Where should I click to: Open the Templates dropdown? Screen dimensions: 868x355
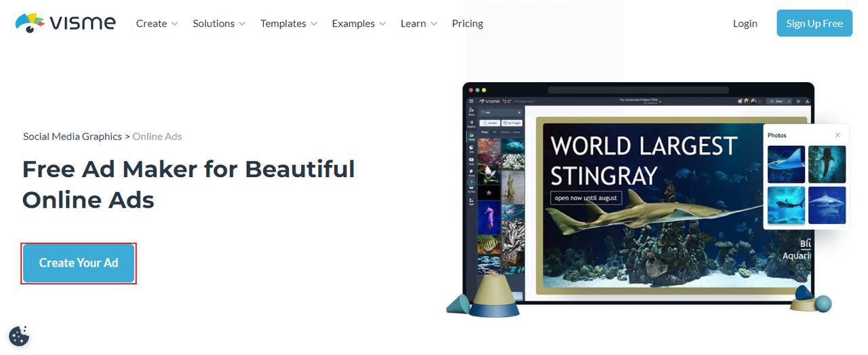[x=289, y=23]
